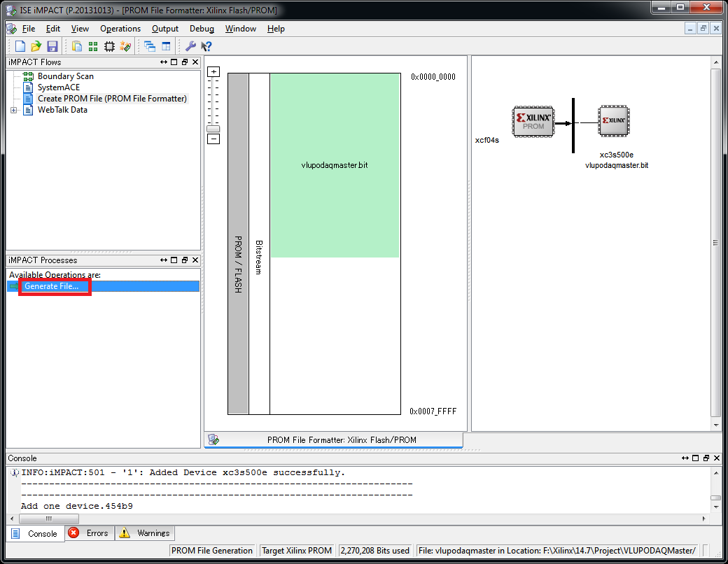Select the green vlupodaqmaster.bit bitstream block
Screen dimensions: 728x564
(x=335, y=165)
